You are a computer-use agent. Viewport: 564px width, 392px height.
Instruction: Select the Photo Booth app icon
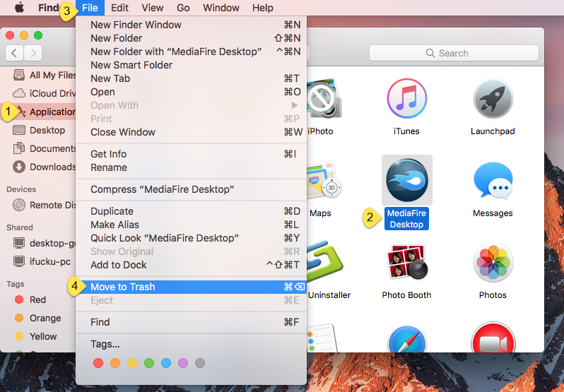click(x=407, y=262)
